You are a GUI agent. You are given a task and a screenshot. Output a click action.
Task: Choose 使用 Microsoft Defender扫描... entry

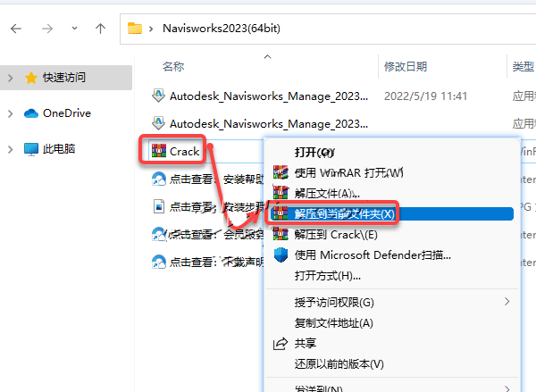coord(373,255)
